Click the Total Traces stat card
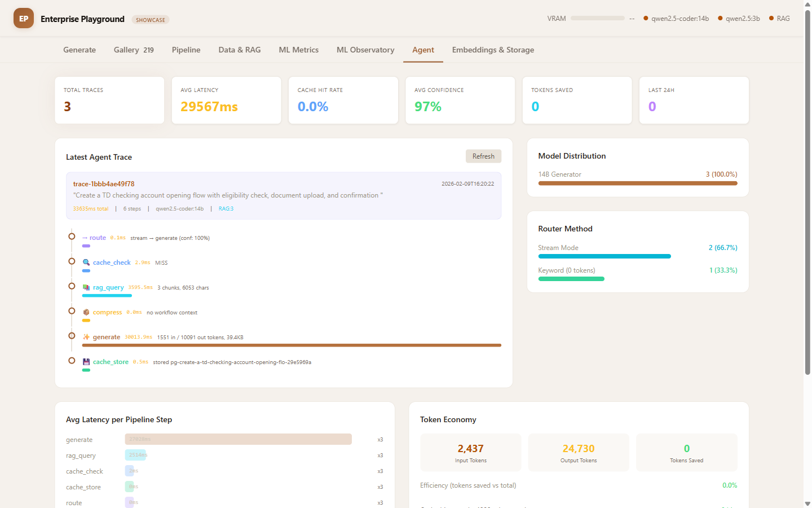 pos(109,100)
